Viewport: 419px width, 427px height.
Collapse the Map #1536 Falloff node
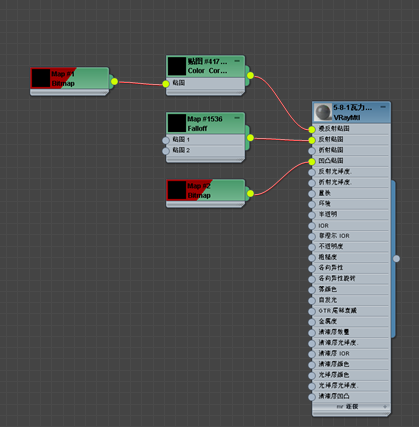(237, 118)
